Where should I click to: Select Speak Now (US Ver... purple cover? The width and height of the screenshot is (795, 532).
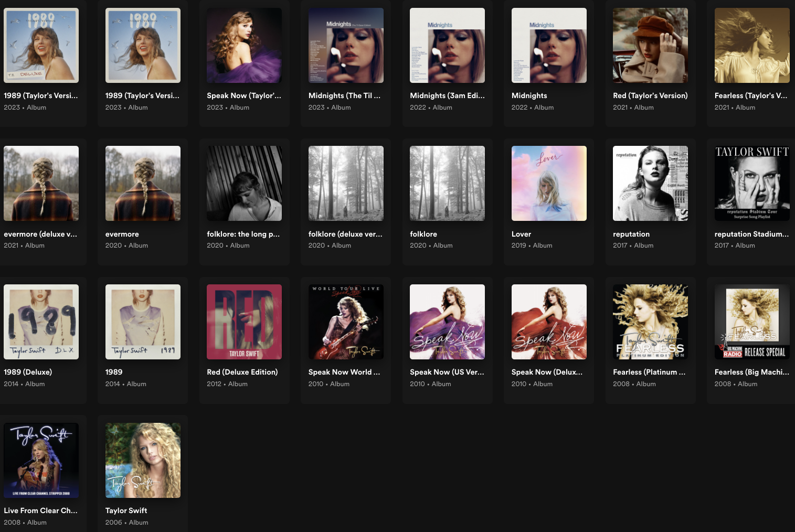click(x=447, y=322)
